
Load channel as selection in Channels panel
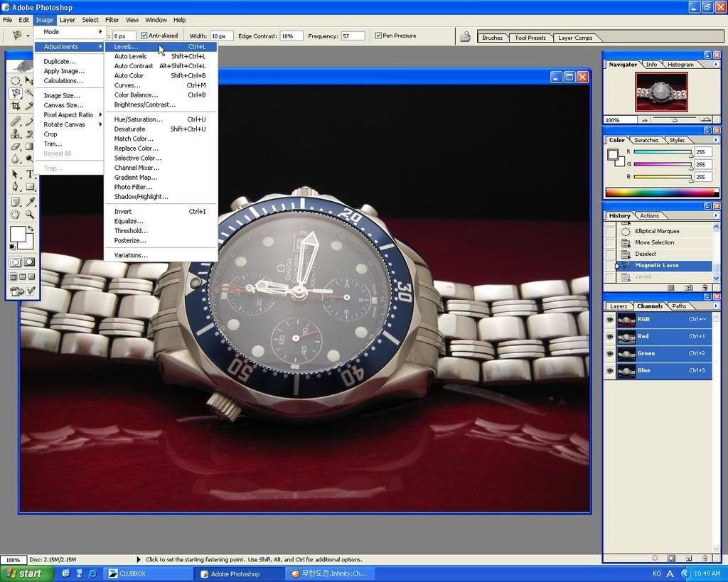655,558
